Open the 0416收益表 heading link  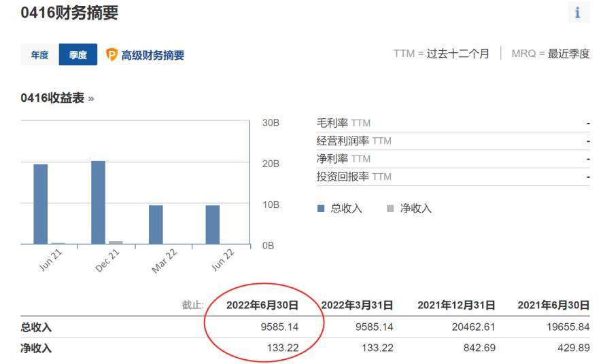coord(57,98)
